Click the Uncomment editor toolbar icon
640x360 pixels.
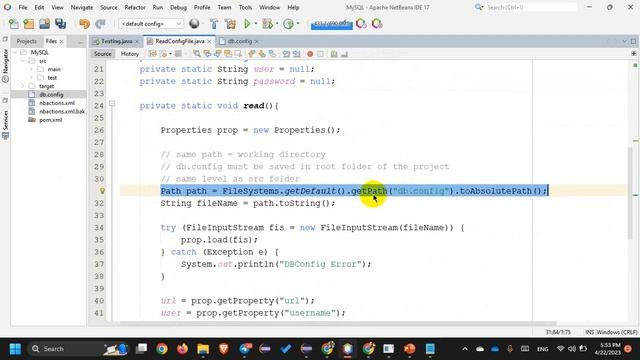[x=344, y=54]
